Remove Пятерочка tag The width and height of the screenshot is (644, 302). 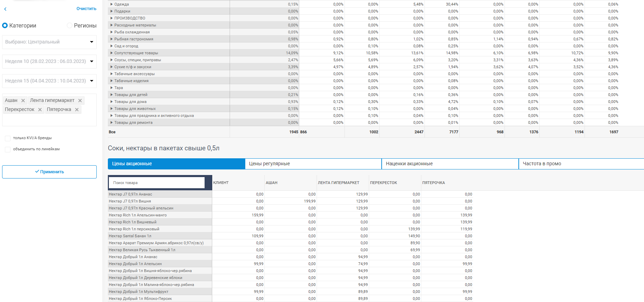pyautogui.click(x=77, y=110)
